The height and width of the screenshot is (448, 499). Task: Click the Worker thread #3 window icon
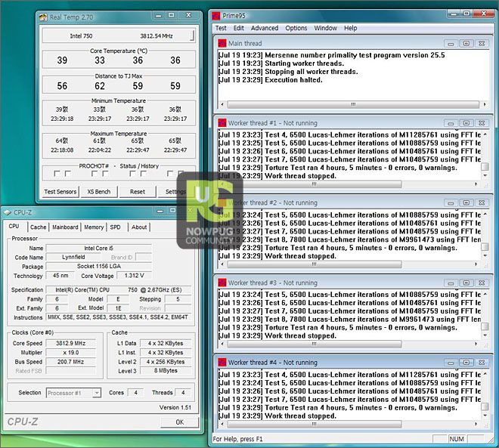click(222, 283)
